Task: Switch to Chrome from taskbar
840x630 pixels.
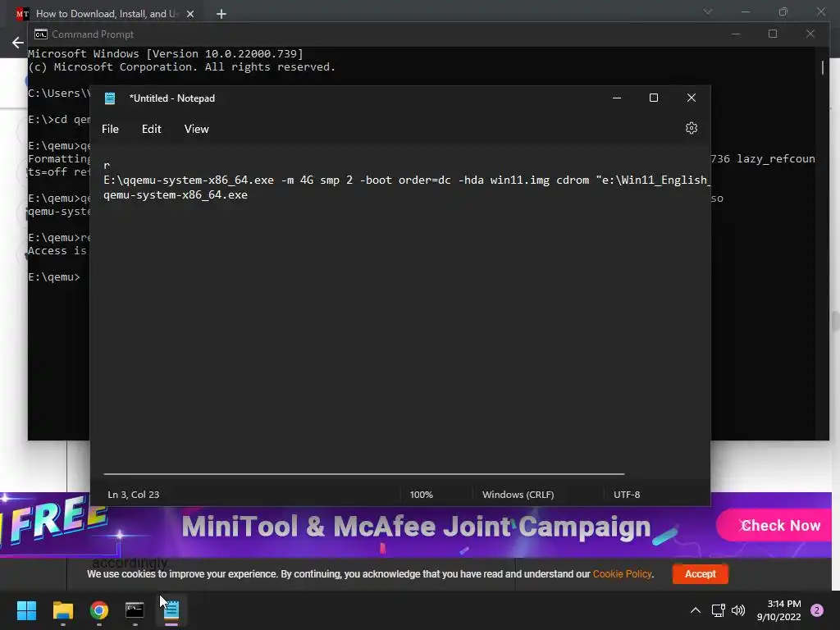Action: [x=99, y=610]
